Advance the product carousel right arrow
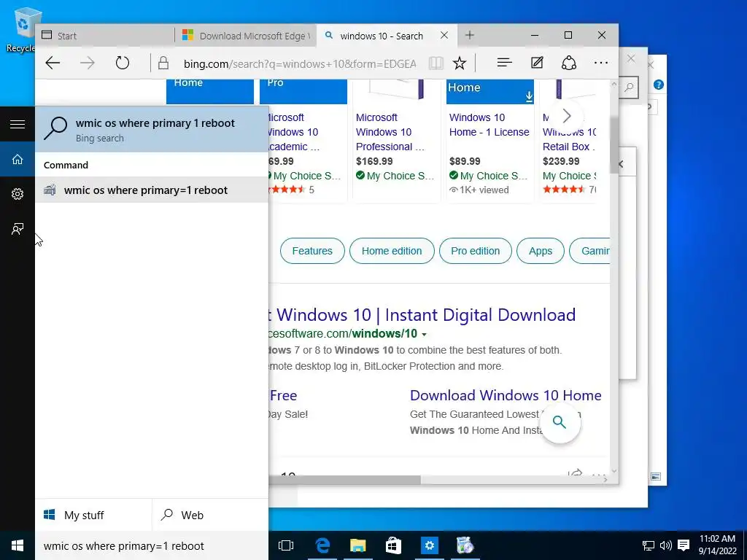Image resolution: width=747 pixels, height=560 pixels. pos(566,116)
